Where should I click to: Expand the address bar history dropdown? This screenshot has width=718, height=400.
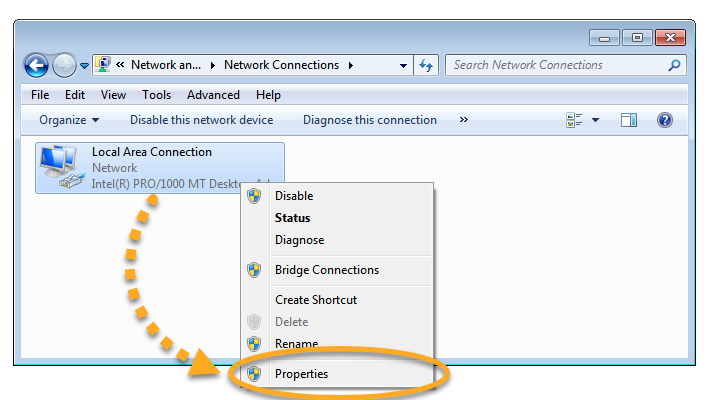(x=403, y=66)
